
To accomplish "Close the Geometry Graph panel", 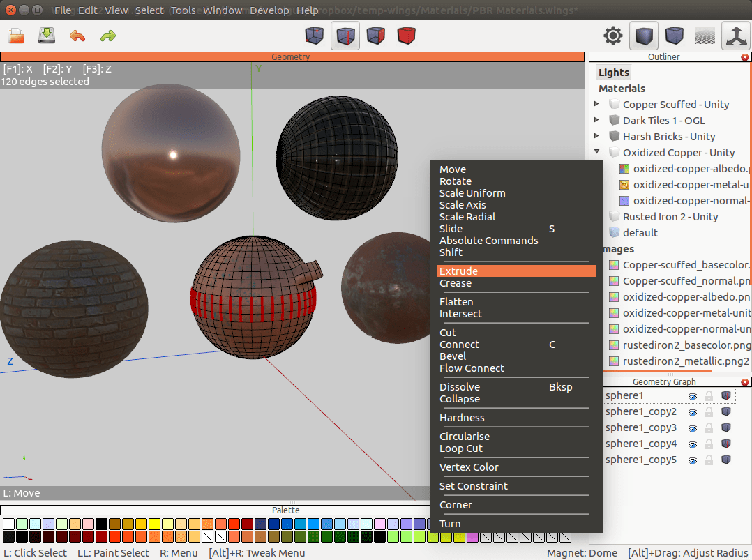I will point(745,382).
